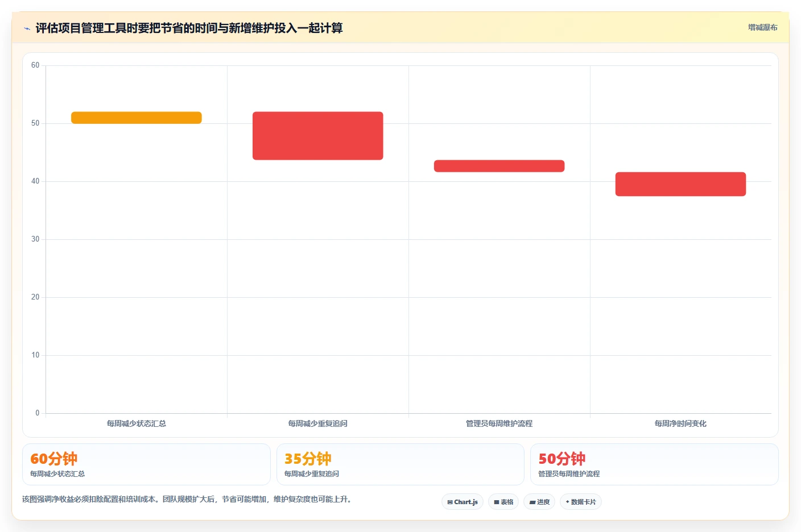Image resolution: width=801 pixels, height=532 pixels.
Task: Select the red 管理员每周维护流程 bar
Action: pos(499,166)
